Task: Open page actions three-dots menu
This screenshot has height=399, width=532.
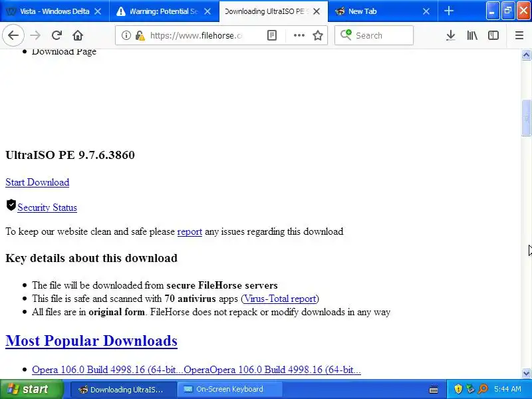Action: pyautogui.click(x=299, y=35)
